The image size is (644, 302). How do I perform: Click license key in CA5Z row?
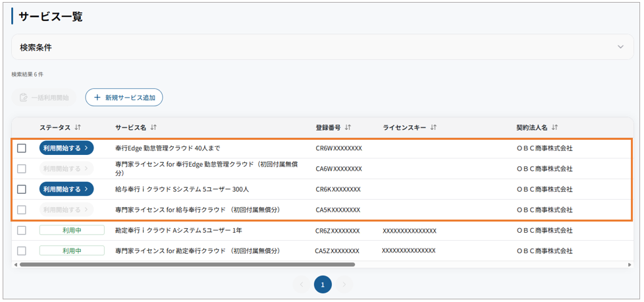(409, 250)
